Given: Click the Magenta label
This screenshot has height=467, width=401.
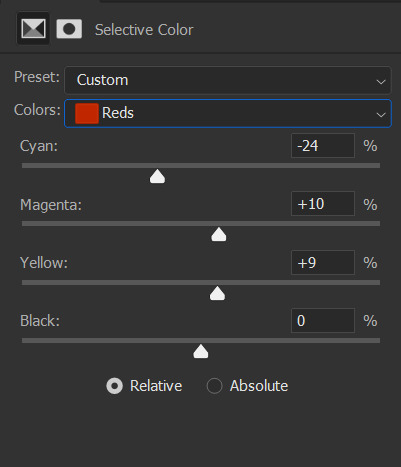Looking at the screenshot, I should pos(51,205).
